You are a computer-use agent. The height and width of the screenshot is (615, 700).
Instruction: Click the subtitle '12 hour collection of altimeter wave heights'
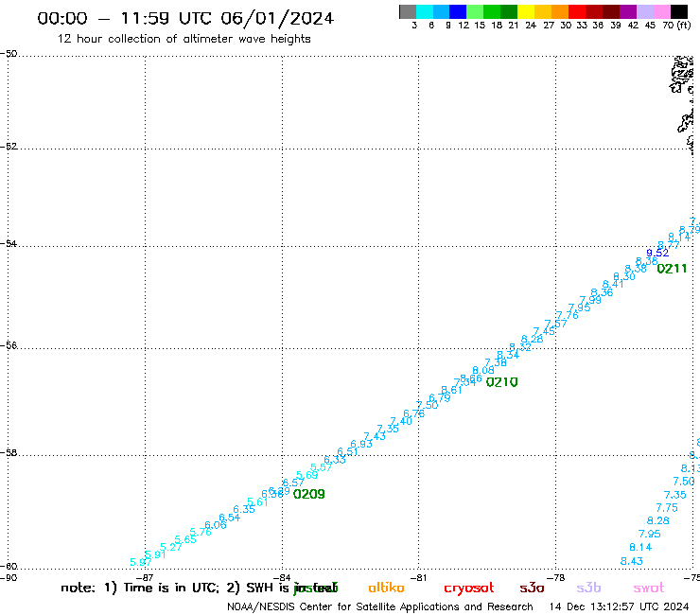click(x=184, y=39)
